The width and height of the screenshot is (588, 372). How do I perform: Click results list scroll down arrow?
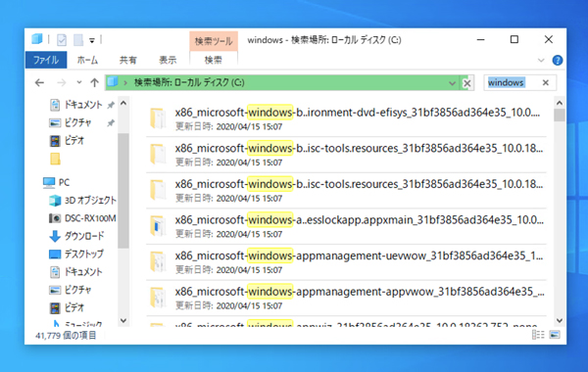[x=560, y=321]
